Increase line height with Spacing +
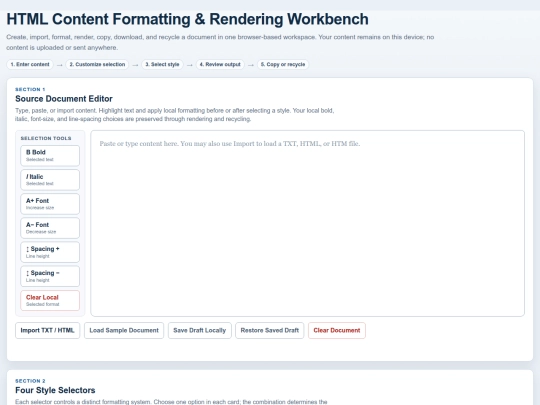 (x=50, y=252)
